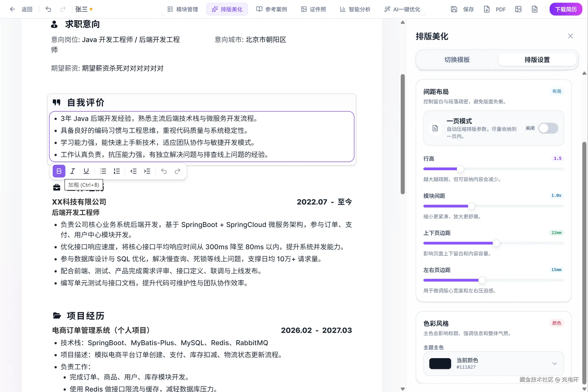Screen dimensions: 588x392
Task: Click the undo arrow in the toolbar
Action: 48,9
